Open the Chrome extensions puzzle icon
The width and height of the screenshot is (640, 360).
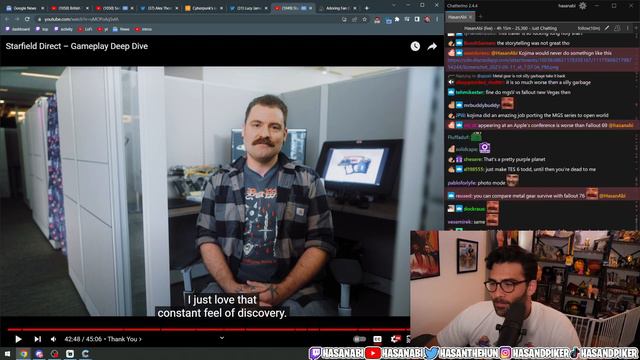point(397,19)
